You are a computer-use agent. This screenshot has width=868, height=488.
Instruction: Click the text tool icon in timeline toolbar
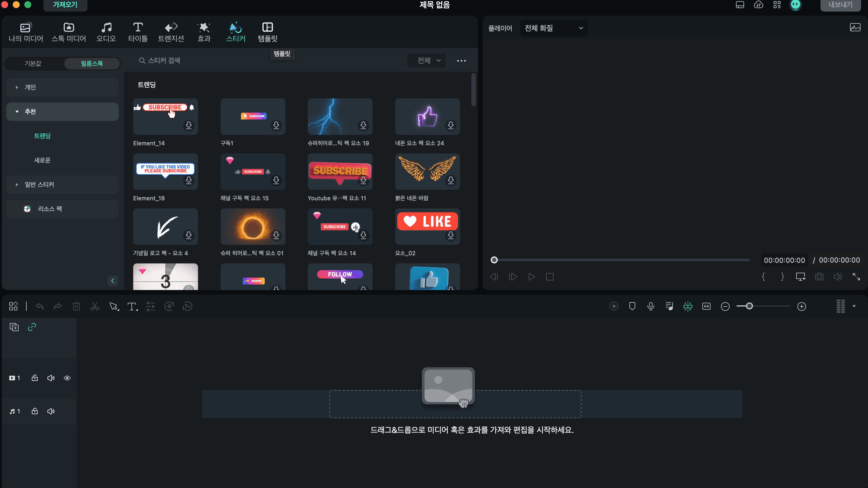coord(132,306)
